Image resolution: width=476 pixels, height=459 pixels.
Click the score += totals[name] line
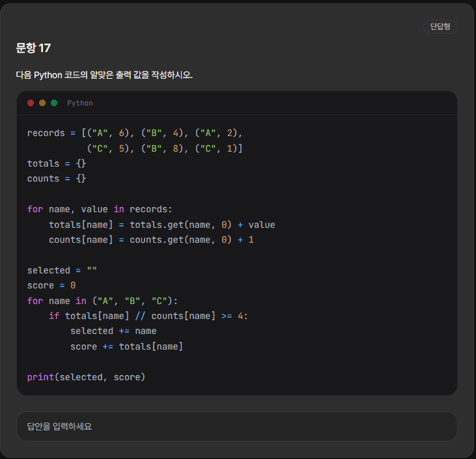(126, 346)
